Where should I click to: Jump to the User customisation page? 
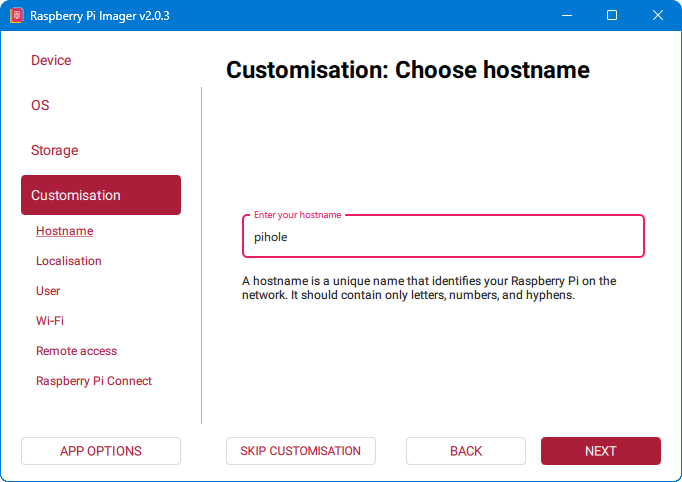48,291
